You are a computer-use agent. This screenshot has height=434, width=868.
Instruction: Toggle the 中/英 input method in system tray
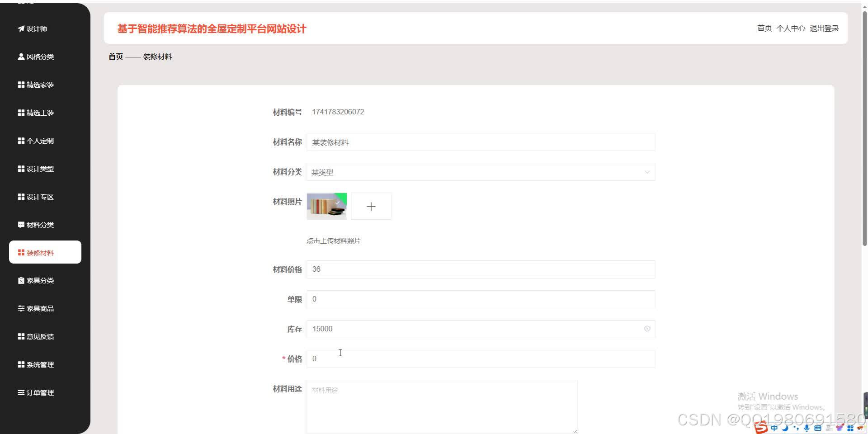(x=774, y=428)
